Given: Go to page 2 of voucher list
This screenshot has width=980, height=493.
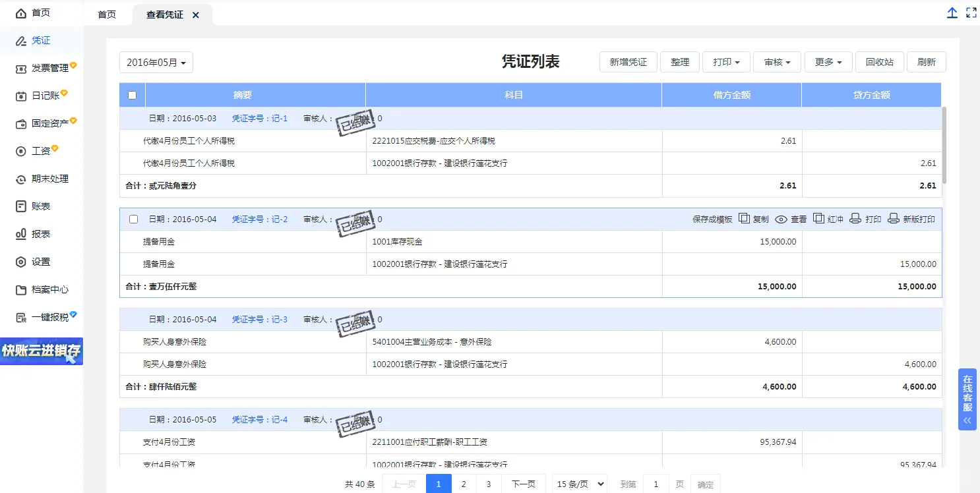Looking at the screenshot, I should point(464,484).
